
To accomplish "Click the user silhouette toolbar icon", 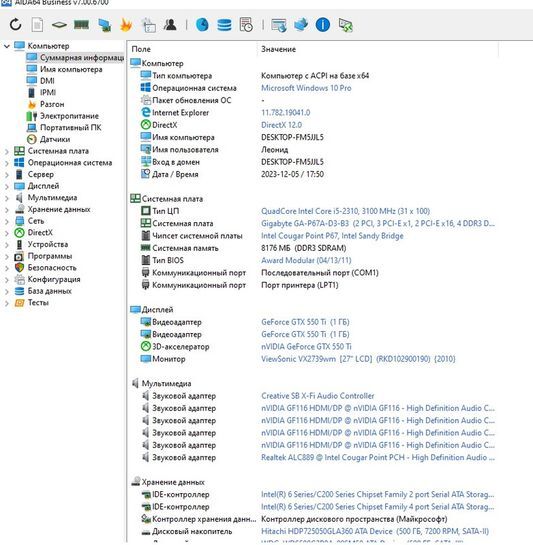I will 170,25.
